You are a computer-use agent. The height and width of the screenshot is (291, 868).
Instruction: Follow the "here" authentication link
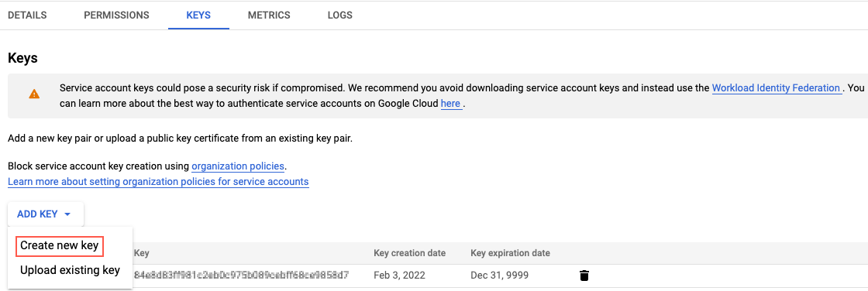coord(450,104)
